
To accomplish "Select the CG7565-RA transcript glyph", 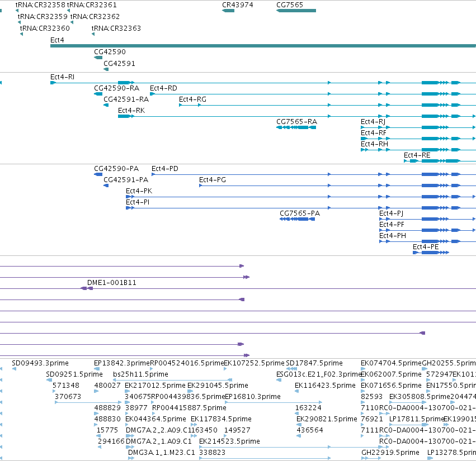I will 296,127.
